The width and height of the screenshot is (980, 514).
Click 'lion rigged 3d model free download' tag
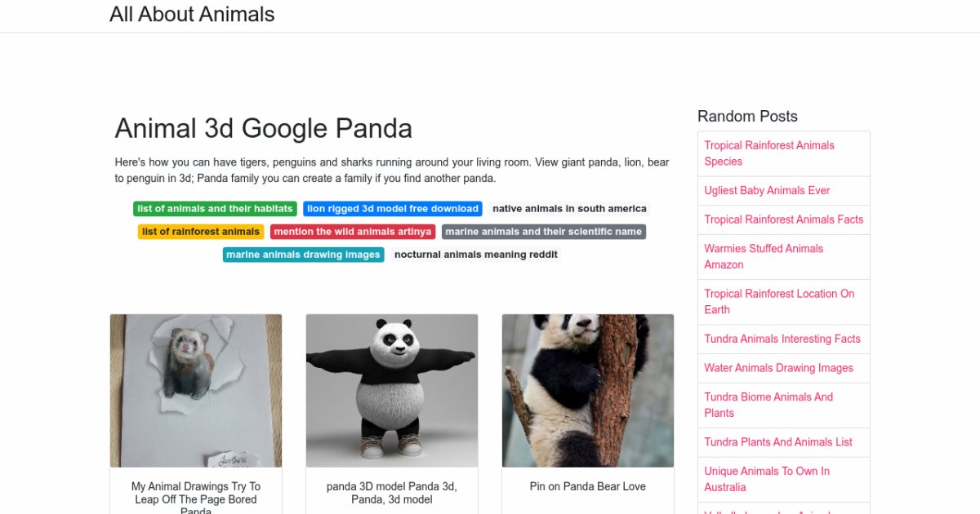coord(393,209)
